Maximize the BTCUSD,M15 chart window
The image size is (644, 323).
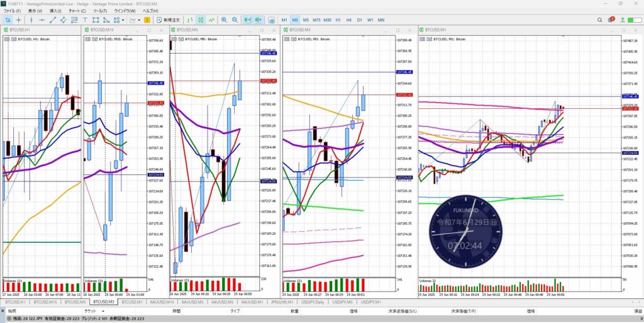[150, 30]
